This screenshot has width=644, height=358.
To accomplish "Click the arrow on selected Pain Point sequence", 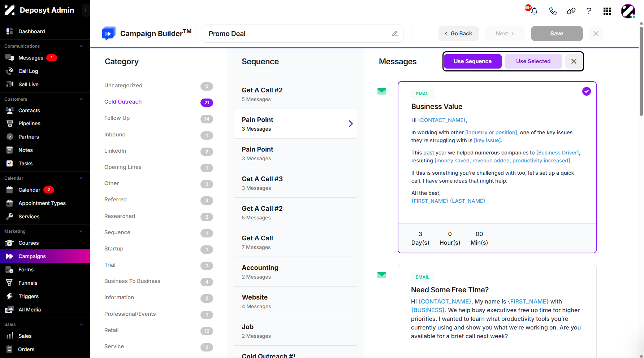I will tap(351, 124).
